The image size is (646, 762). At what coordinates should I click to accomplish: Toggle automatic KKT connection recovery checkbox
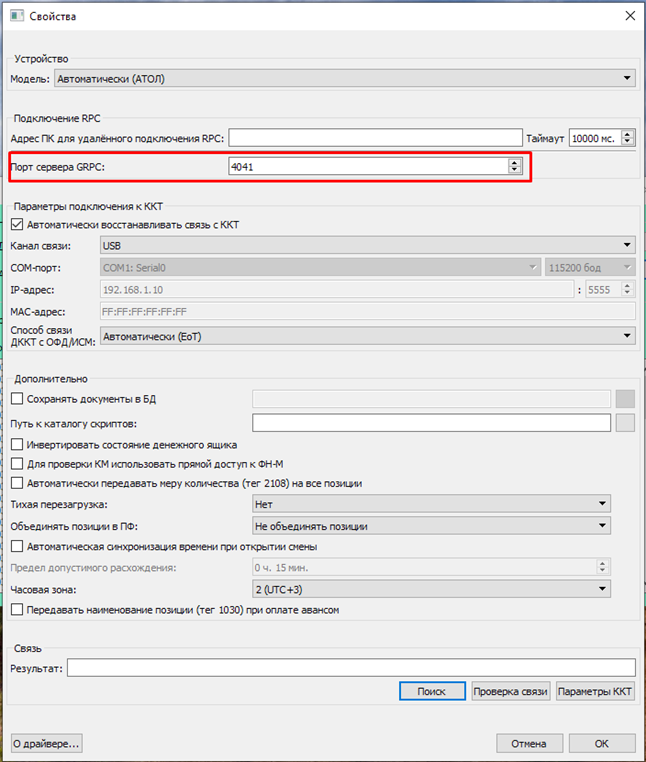point(17,225)
